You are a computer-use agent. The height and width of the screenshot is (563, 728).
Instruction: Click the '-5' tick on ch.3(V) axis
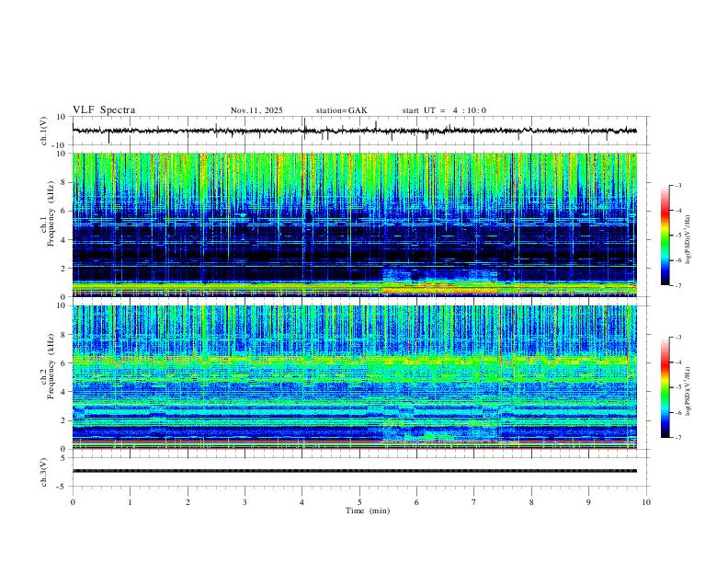(x=63, y=487)
